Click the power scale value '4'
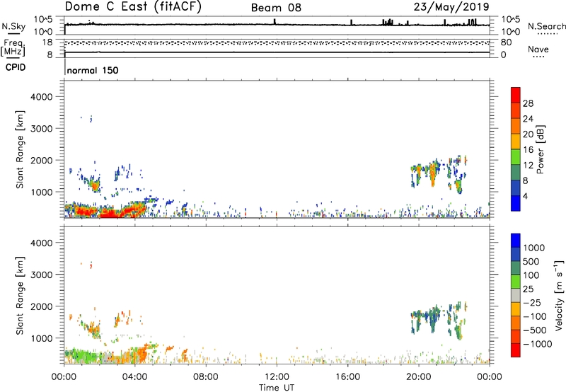 525,196
